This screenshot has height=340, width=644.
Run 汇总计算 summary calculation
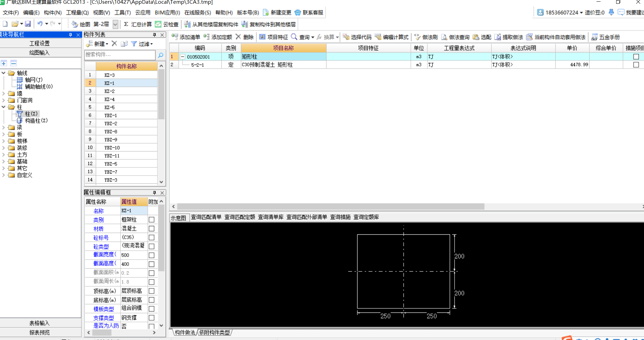coord(137,24)
